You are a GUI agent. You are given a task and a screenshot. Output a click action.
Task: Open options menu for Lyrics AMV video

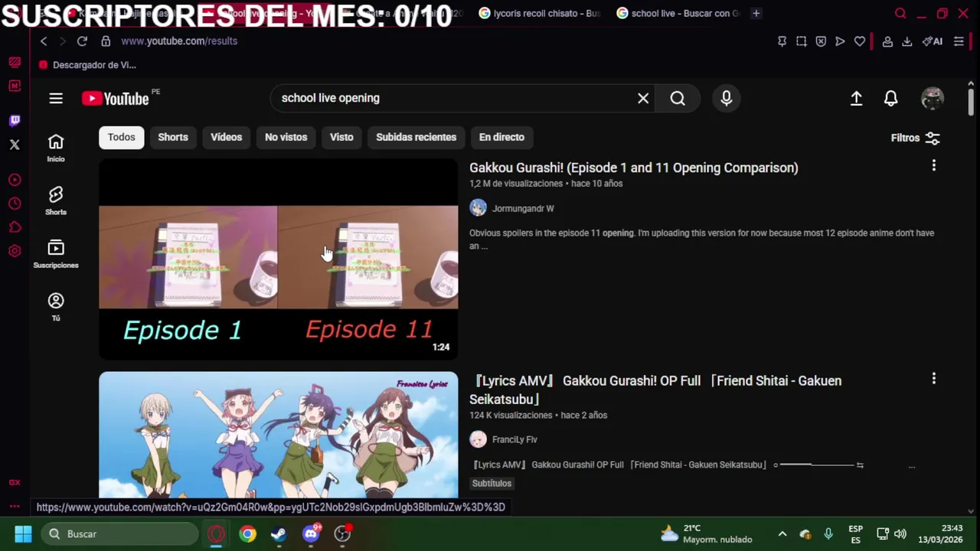point(933,378)
